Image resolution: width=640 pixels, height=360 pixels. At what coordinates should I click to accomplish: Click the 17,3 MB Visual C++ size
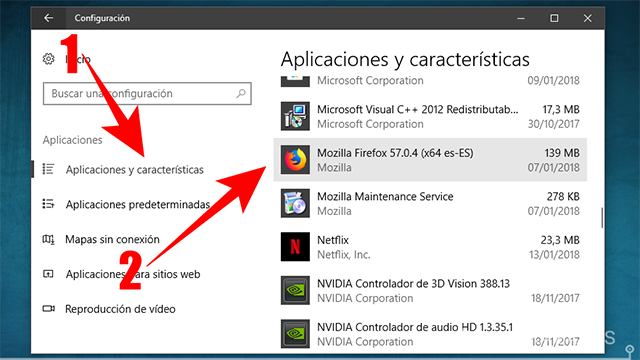(561, 109)
